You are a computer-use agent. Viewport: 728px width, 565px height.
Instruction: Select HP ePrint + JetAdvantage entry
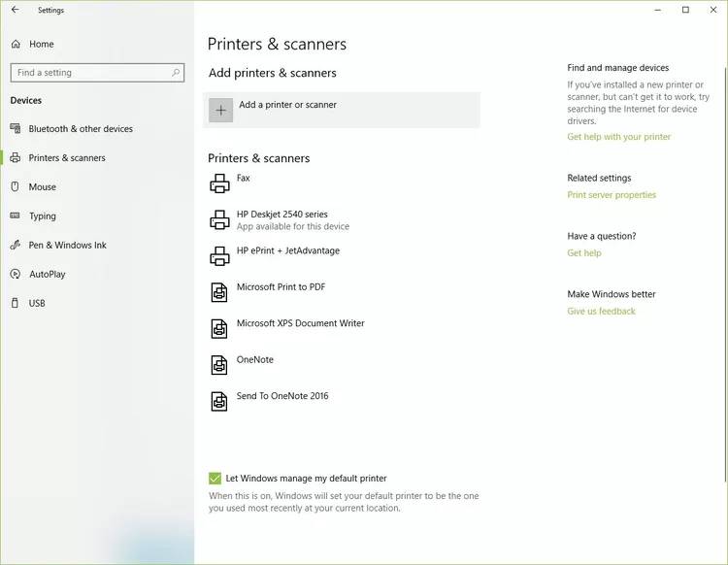[288, 250]
